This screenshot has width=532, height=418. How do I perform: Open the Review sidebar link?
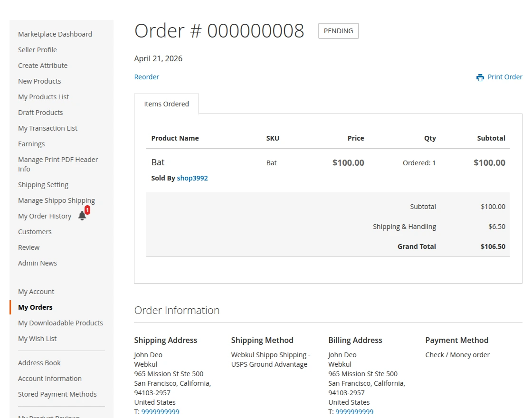click(x=29, y=247)
